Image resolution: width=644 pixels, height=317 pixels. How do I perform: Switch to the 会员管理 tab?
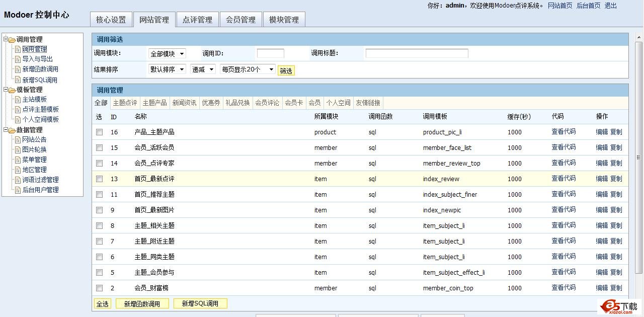240,19
